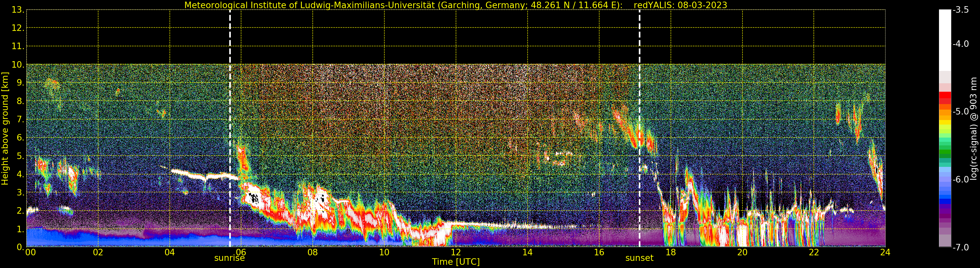Click the '24' time tick label
980x268 pixels.
(885, 252)
